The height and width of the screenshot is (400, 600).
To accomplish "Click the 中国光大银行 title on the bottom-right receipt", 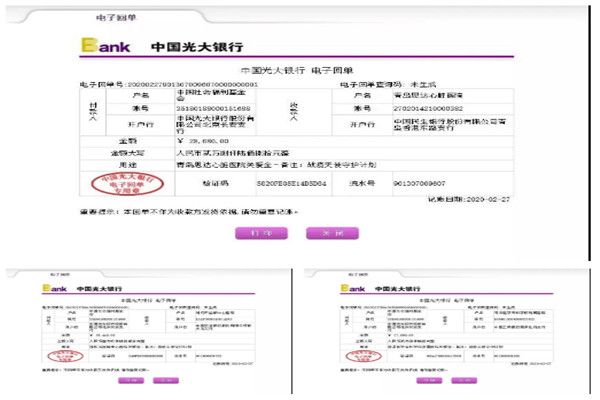I will pyautogui.click(x=397, y=289).
